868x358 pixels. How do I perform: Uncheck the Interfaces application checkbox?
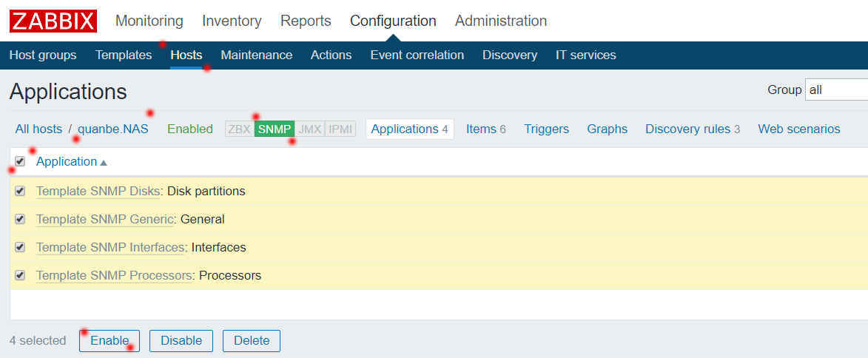pos(20,247)
